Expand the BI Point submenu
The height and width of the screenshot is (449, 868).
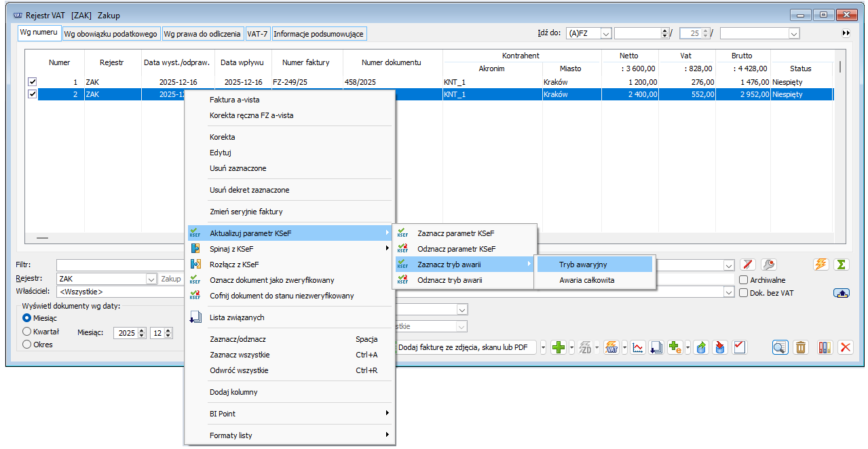pos(388,414)
